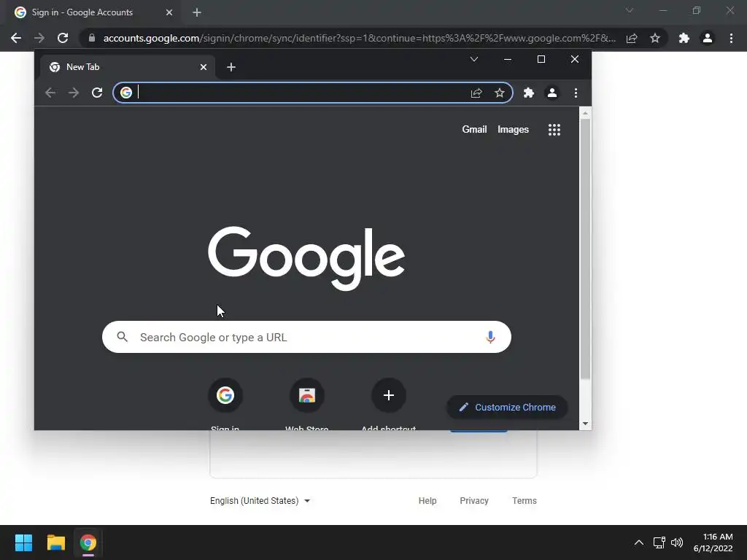Viewport: 747px width, 560px height.
Task: Open the three-dot Chrome menu in the New Tab window
Action: (576, 93)
